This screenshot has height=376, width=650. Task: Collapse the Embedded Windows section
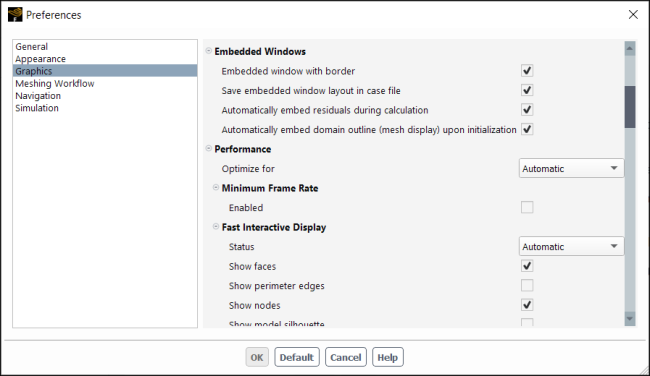[x=209, y=51]
